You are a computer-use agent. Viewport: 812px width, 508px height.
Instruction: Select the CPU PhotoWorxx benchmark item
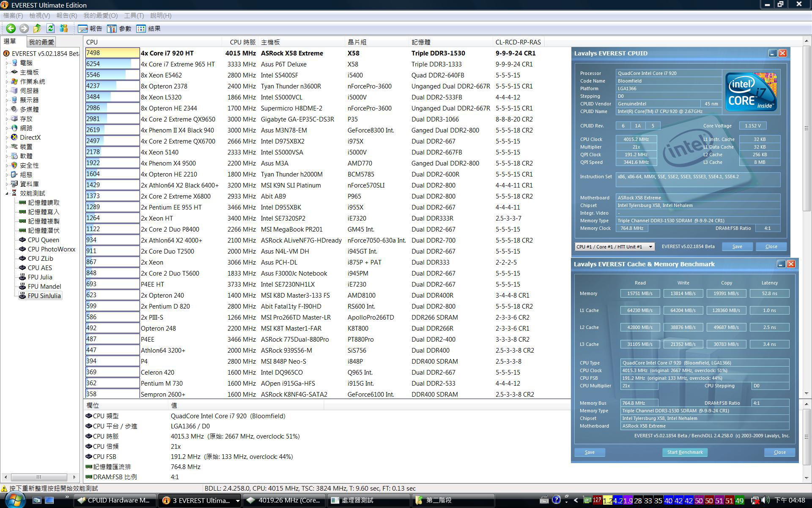point(52,249)
